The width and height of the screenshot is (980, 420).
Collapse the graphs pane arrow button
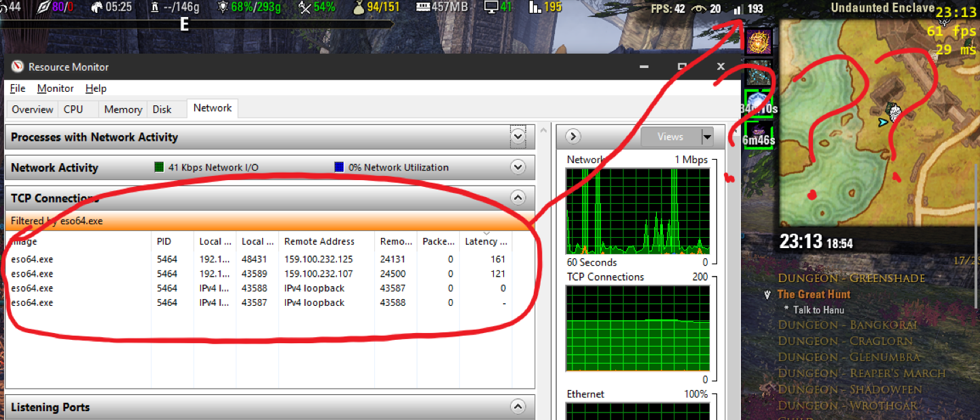coord(573,137)
